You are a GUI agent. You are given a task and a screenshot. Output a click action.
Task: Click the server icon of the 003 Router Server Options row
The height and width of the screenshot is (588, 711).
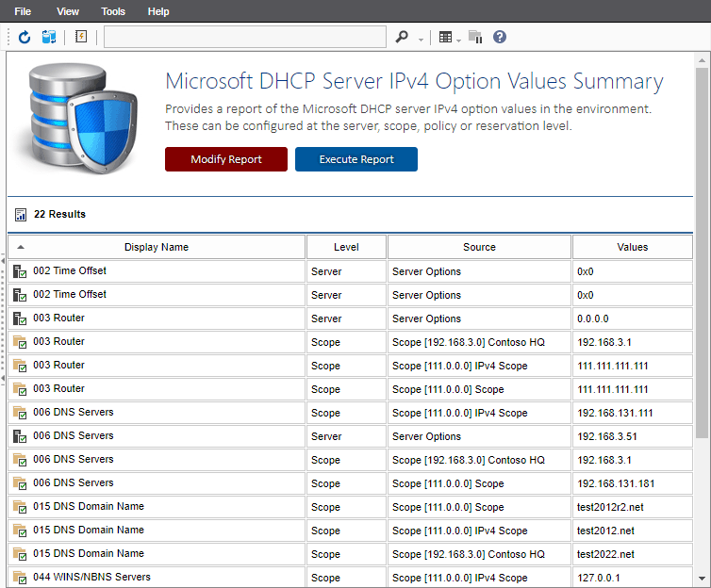coord(20,318)
